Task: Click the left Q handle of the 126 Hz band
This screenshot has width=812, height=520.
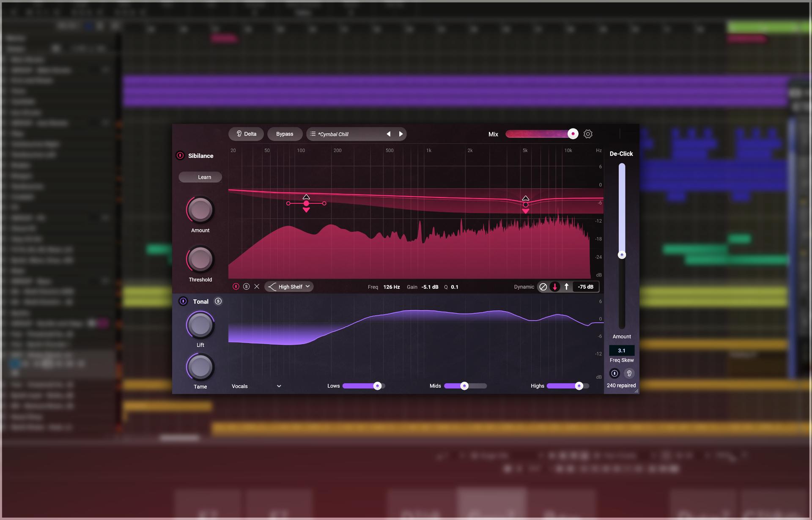Action: point(288,203)
